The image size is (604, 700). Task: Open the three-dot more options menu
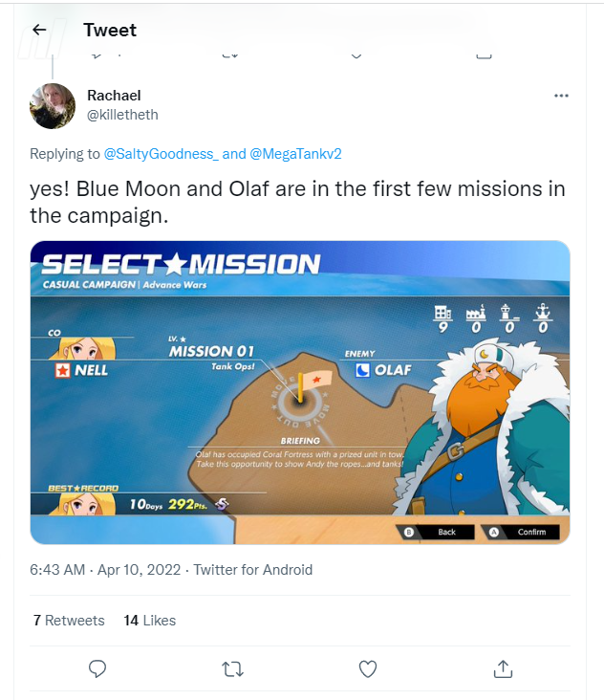point(561,96)
